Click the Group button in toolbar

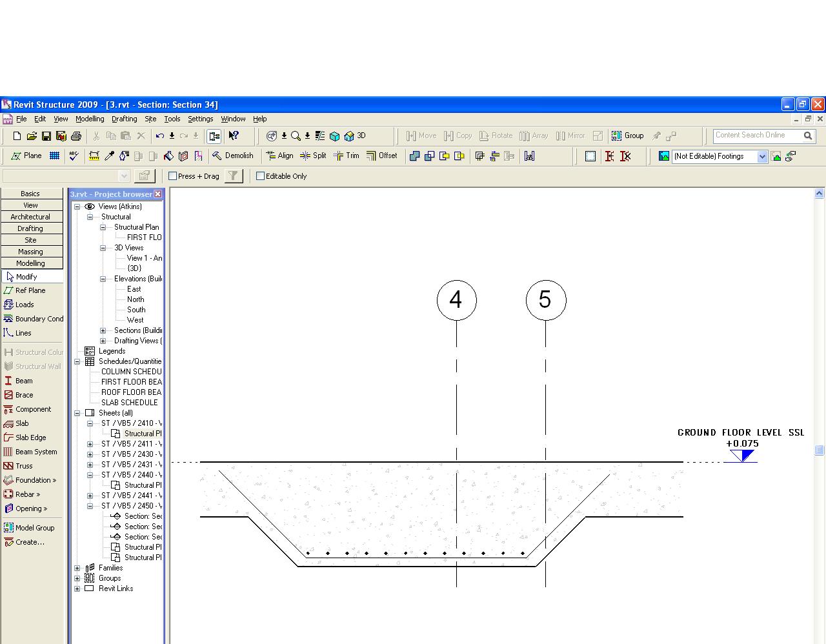628,136
